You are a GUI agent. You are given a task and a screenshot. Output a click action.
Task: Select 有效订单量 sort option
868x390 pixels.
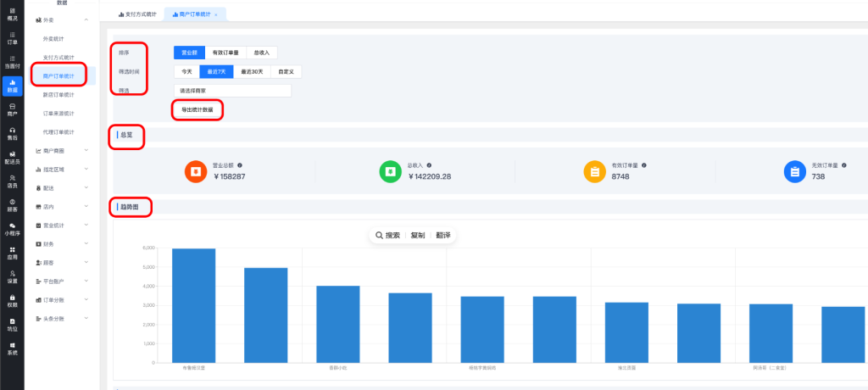point(225,53)
